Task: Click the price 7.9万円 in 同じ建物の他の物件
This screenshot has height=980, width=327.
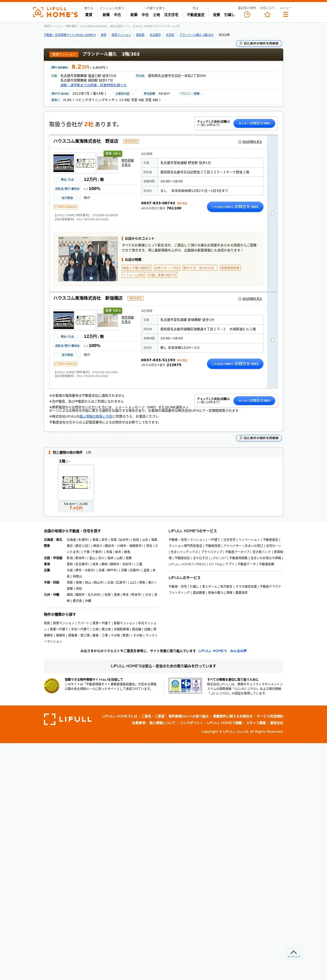Action: click(76, 508)
